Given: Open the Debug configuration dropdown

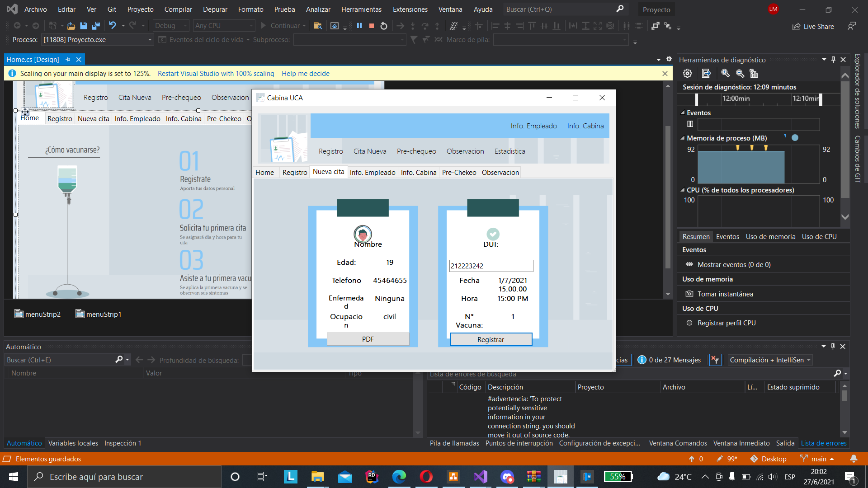Looking at the screenshot, I should pyautogui.click(x=171, y=26).
